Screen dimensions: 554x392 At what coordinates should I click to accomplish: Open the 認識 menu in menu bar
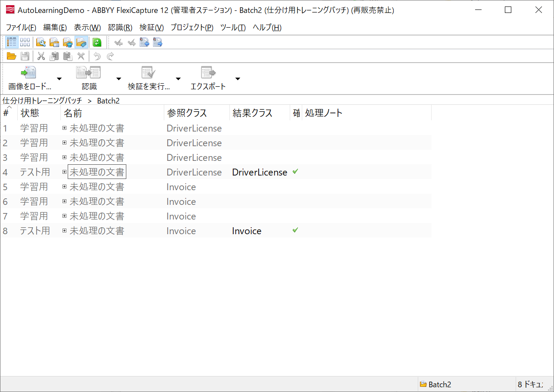(x=120, y=28)
